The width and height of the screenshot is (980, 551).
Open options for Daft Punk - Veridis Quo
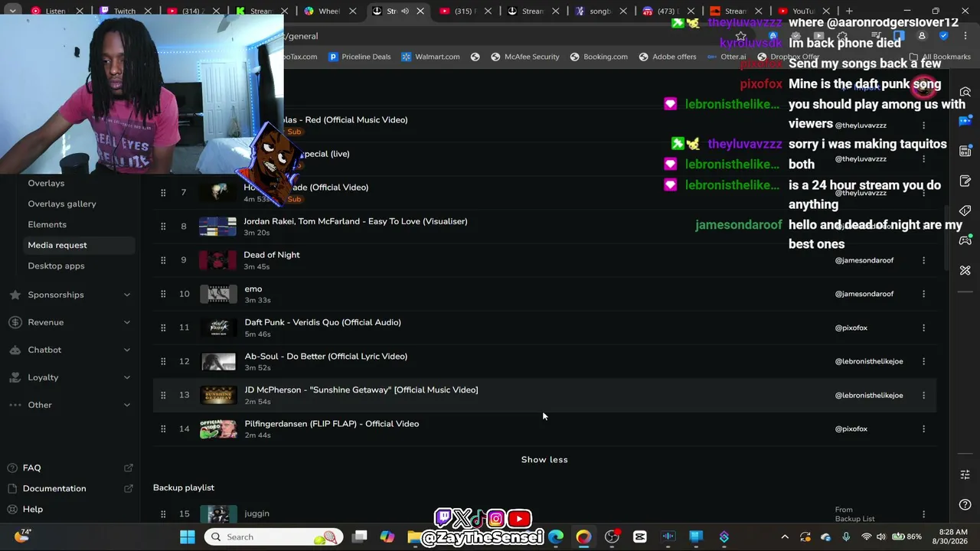click(923, 328)
